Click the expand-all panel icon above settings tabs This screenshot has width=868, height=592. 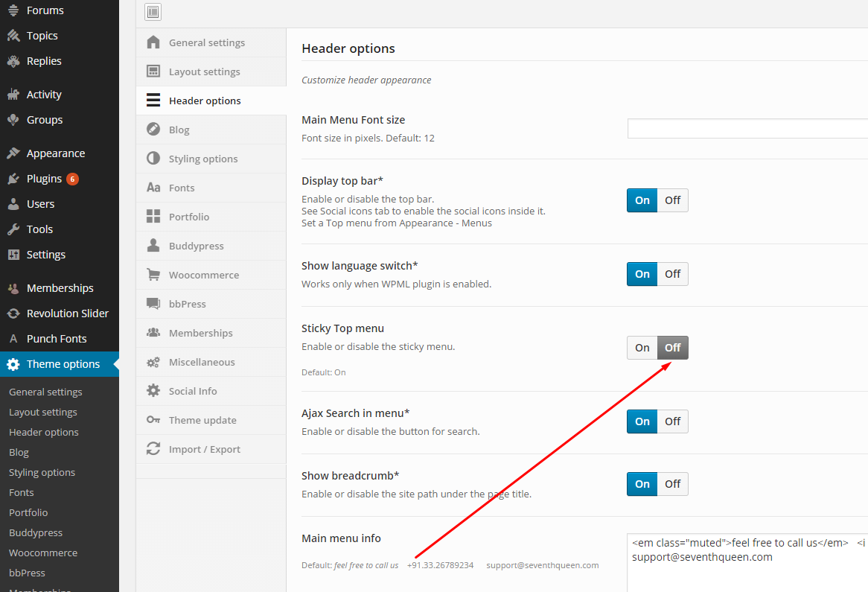[x=153, y=12]
